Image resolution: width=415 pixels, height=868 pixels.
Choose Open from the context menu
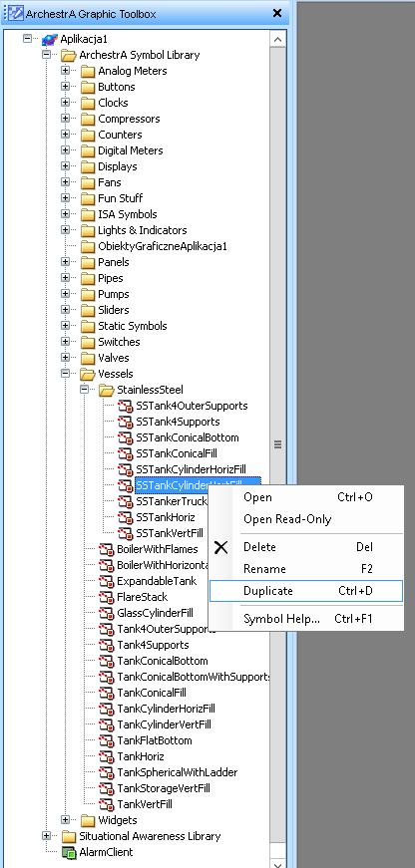(x=306, y=497)
